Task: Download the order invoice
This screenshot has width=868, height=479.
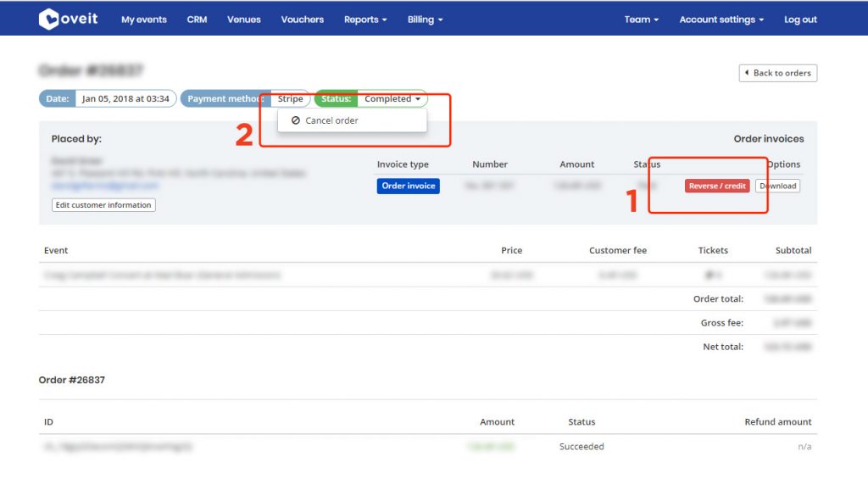Action: click(777, 187)
